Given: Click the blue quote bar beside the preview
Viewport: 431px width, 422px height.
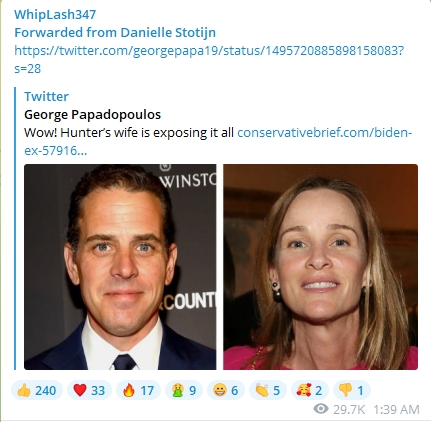Looking at the screenshot, I should tap(15, 228).
